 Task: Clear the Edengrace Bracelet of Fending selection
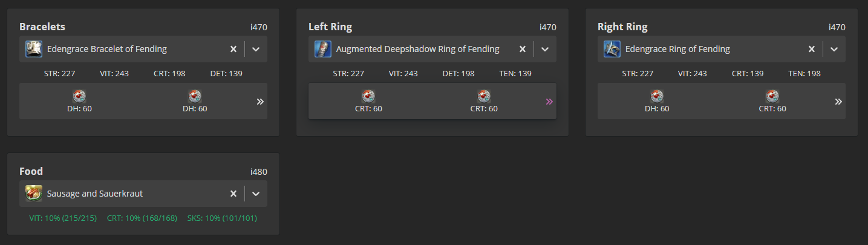(233, 49)
